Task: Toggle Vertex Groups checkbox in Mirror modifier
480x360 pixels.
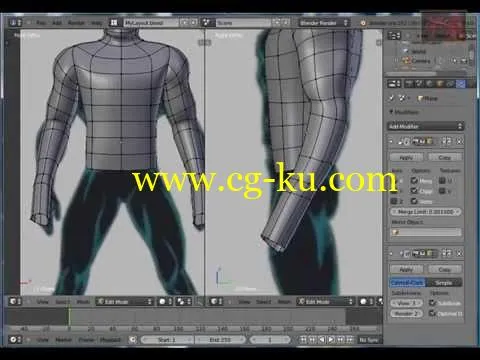Action: point(414,201)
